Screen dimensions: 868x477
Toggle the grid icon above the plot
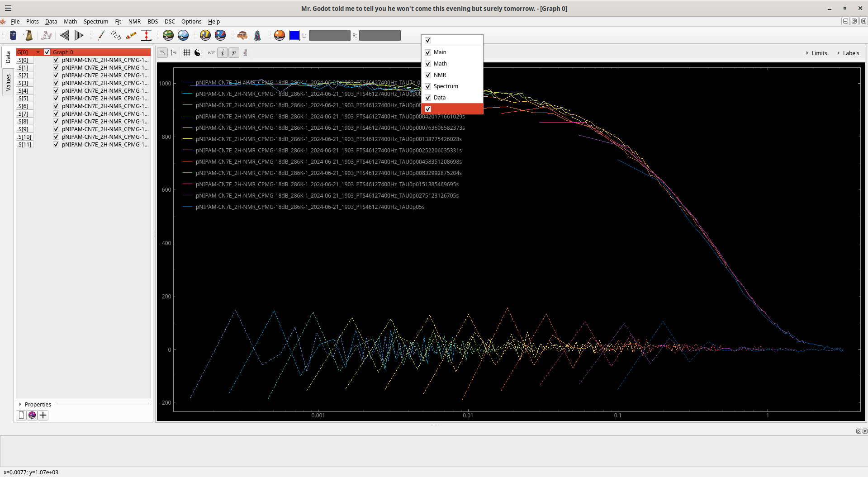pyautogui.click(x=186, y=53)
